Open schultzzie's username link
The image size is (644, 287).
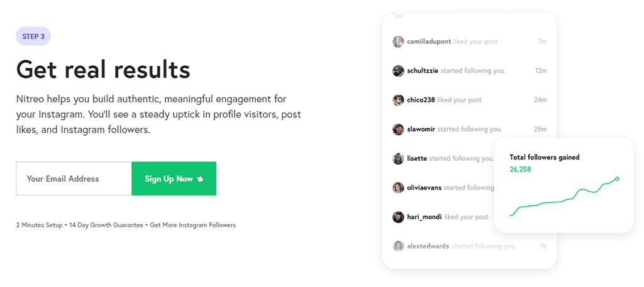tap(423, 70)
